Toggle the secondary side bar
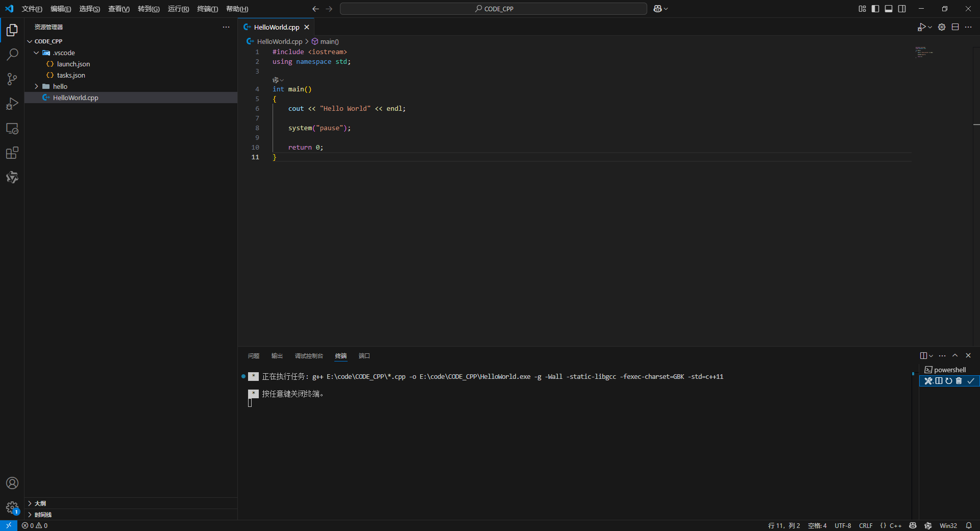Viewport: 980px width, 531px height. [902, 9]
